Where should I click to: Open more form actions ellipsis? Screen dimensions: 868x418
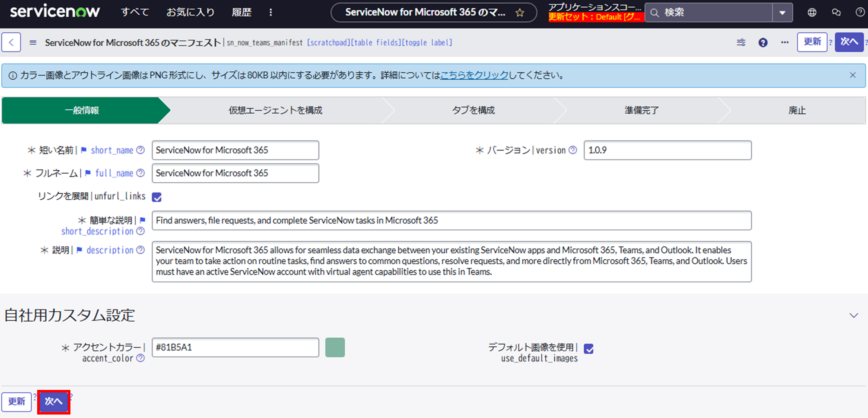785,42
